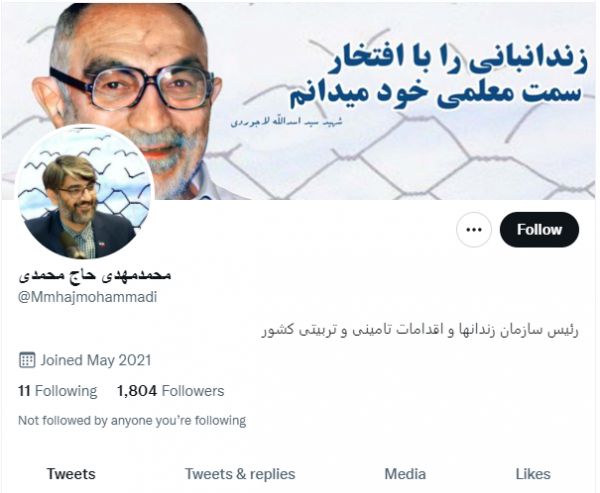
Task: Open the header banner image
Action: tap(299, 101)
